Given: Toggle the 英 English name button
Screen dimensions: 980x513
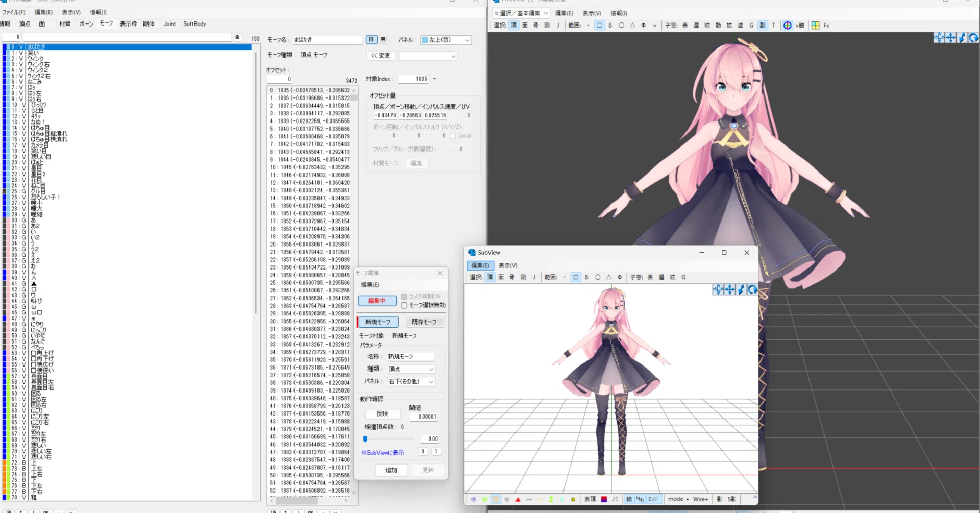Looking at the screenshot, I should tap(383, 39).
